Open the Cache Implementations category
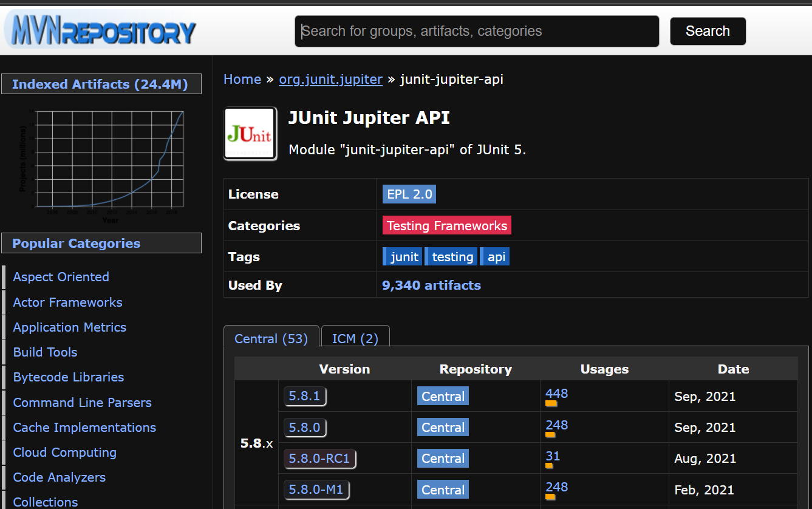Image resolution: width=812 pixels, height=509 pixels. point(84,427)
